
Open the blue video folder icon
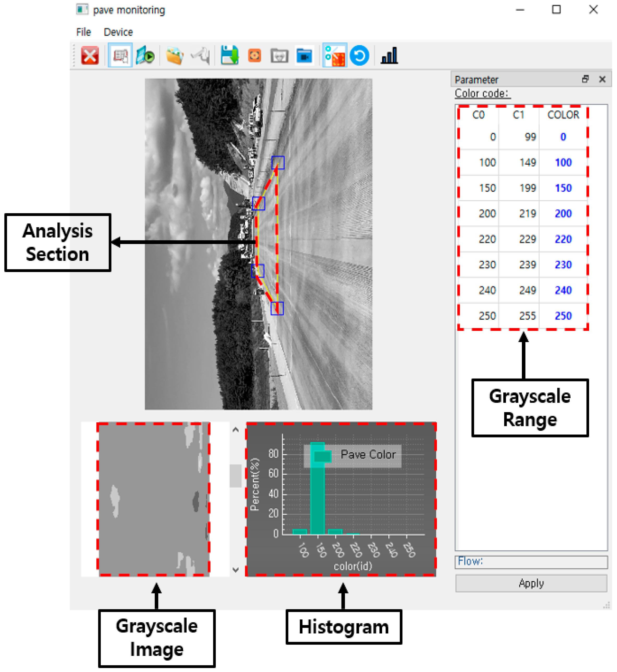point(304,56)
